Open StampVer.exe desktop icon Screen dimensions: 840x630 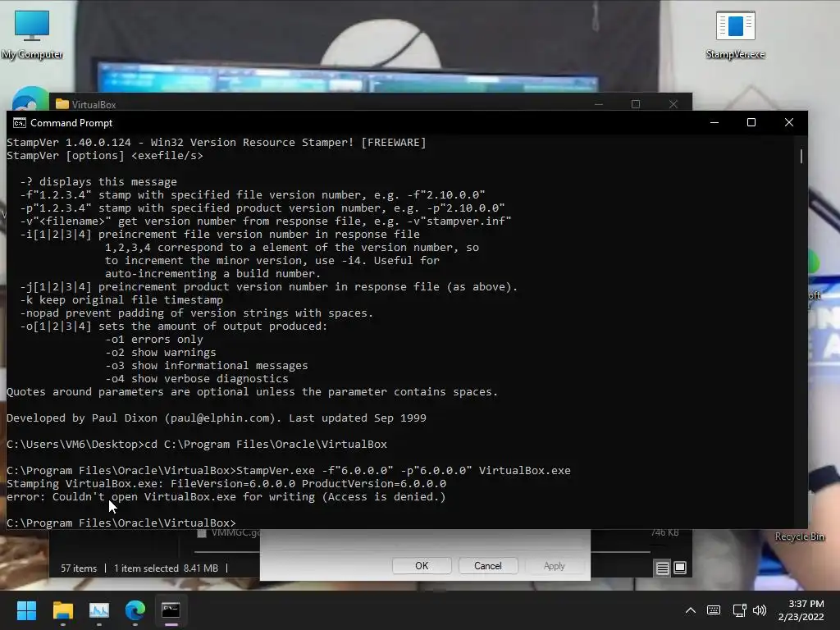(x=735, y=34)
